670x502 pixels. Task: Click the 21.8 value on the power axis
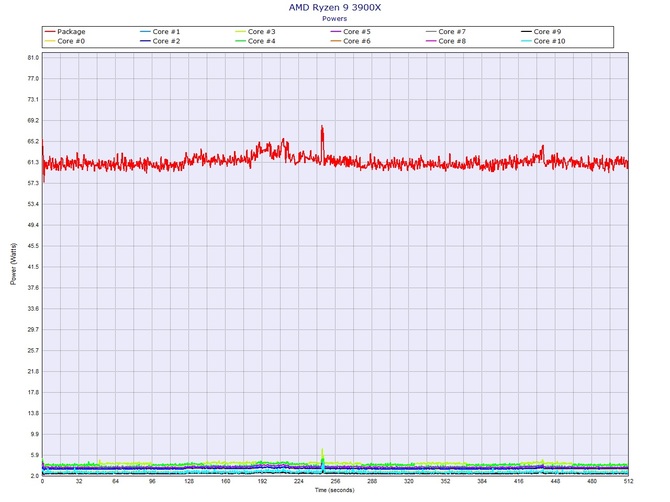coord(33,371)
